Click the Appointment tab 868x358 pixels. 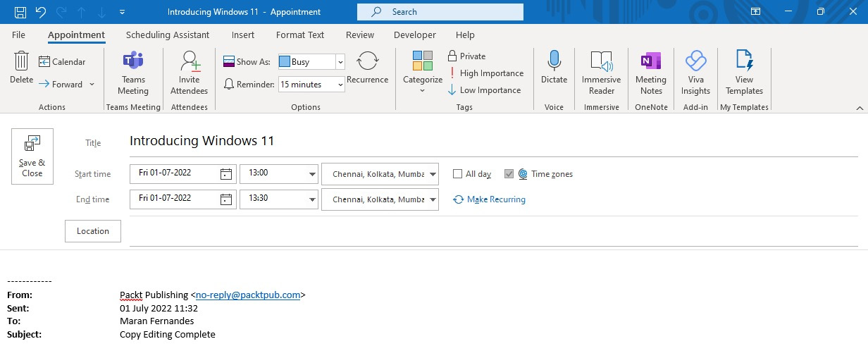76,35
